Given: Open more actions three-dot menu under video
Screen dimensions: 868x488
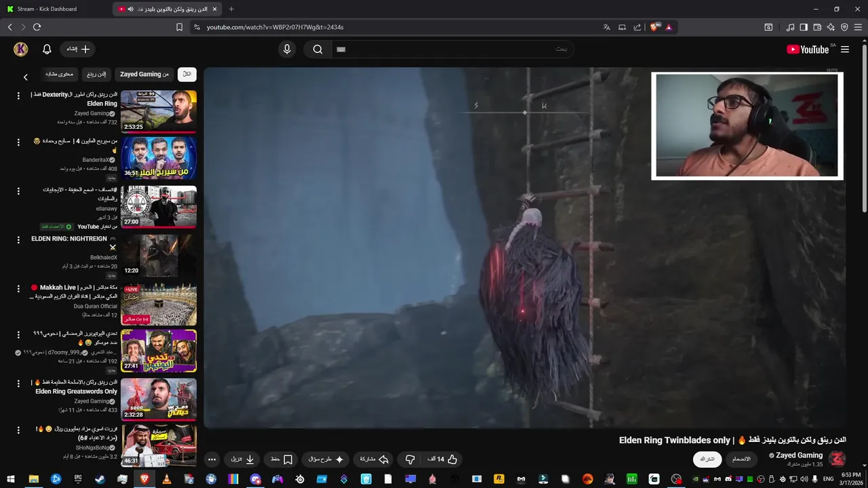Looking at the screenshot, I should 212,460.
